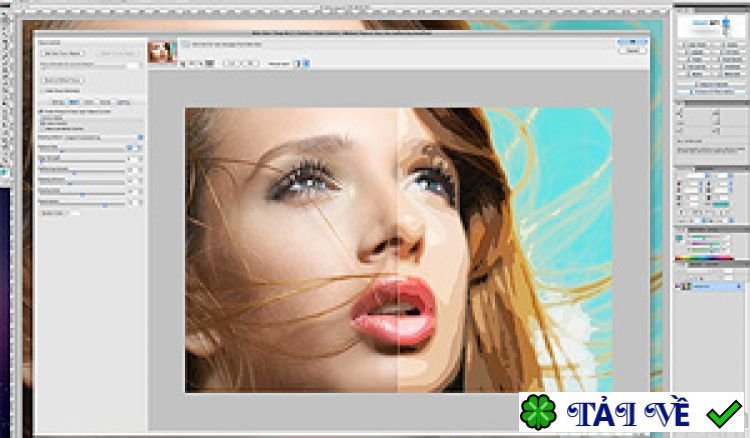Toggle the eye icon of the highlighted layer

(x=678, y=286)
